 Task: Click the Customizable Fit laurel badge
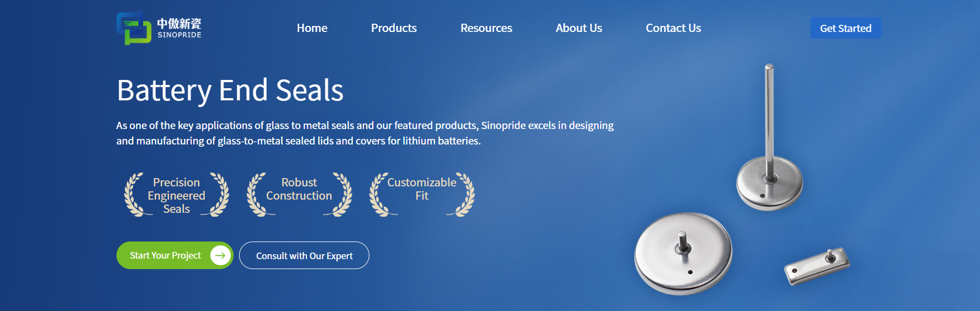coord(421,194)
